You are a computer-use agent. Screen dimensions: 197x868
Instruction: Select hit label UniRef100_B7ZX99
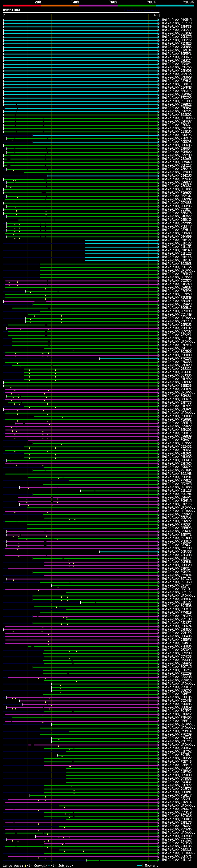177,98
